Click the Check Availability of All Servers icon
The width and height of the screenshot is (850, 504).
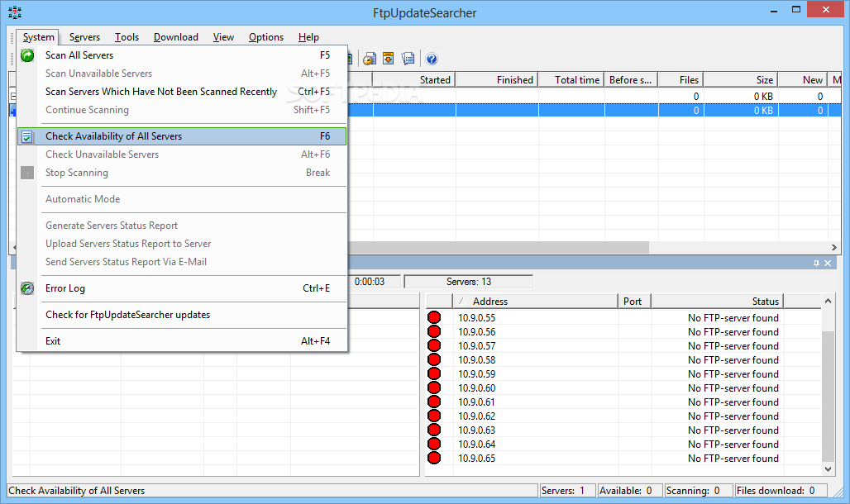[x=27, y=136]
